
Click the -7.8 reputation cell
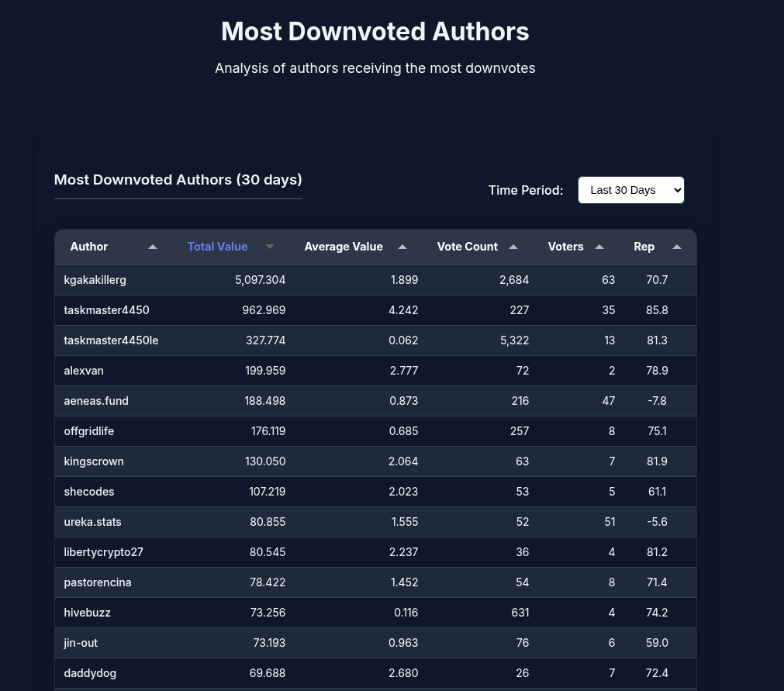(x=656, y=401)
